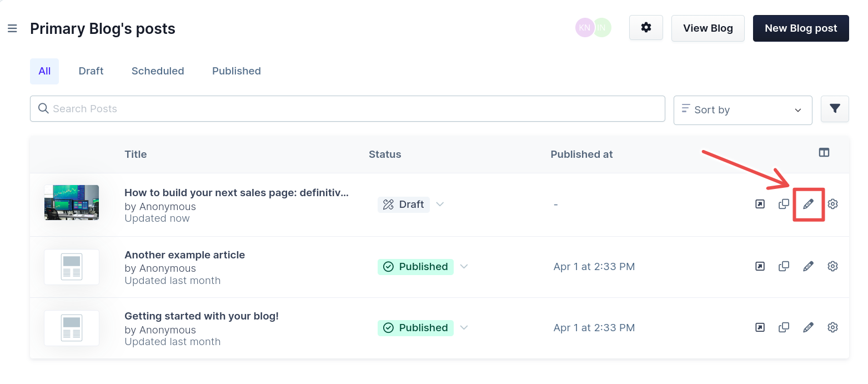Open the edit pencil for the Draft post
The height and width of the screenshot is (384, 868).
(808, 204)
